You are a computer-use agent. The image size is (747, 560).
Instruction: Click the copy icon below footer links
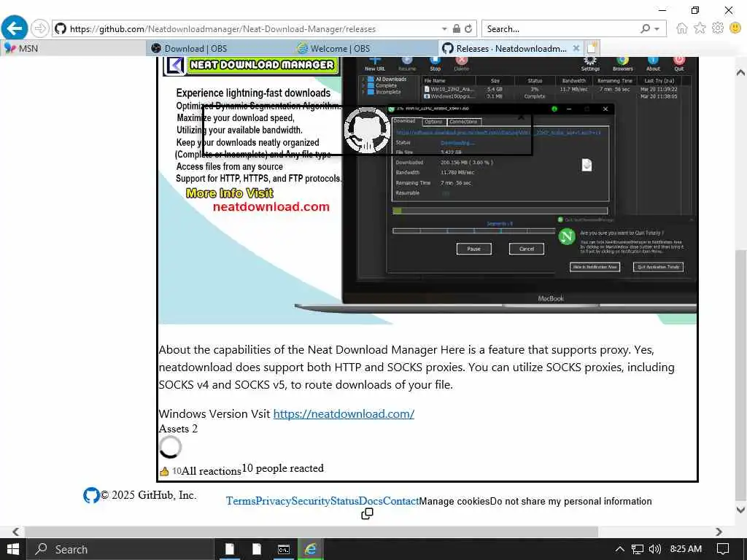pyautogui.click(x=368, y=514)
